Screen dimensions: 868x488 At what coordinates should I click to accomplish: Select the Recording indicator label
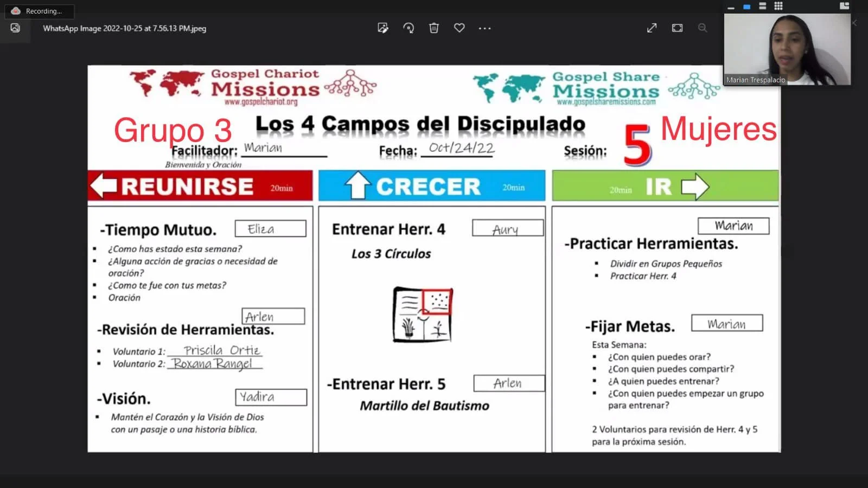40,11
